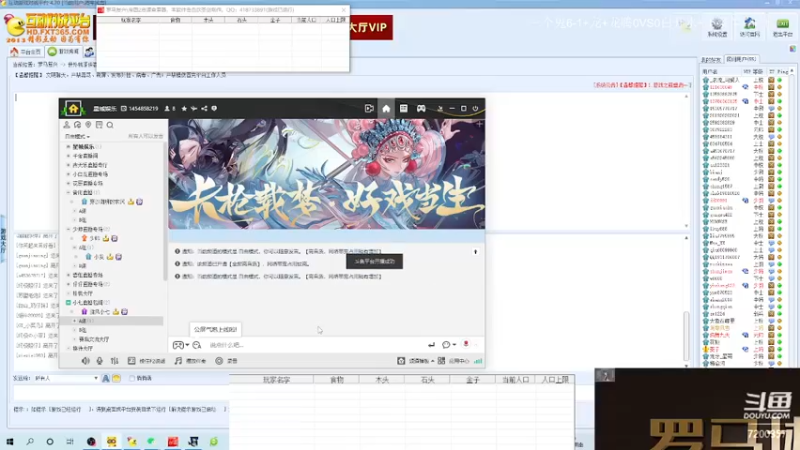800x450 pixels.
Task: Click 玩家名字 column header in bottom table
Action: tap(276, 380)
